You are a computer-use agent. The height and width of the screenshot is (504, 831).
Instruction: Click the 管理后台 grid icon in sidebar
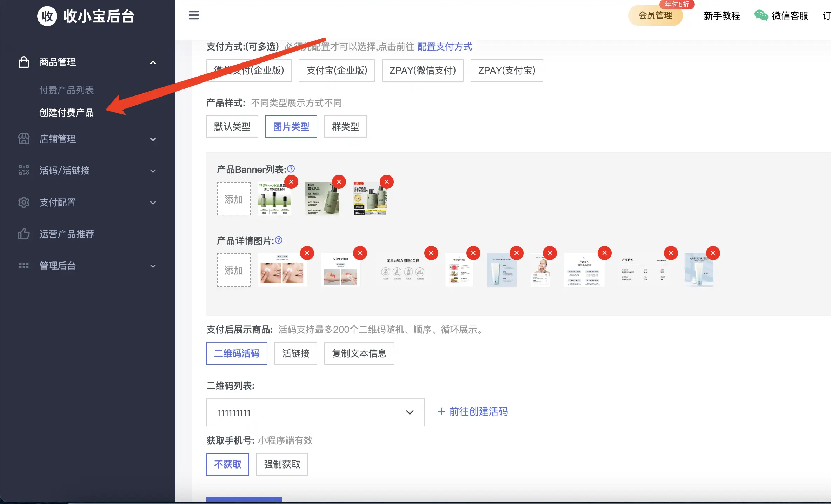coord(24,266)
